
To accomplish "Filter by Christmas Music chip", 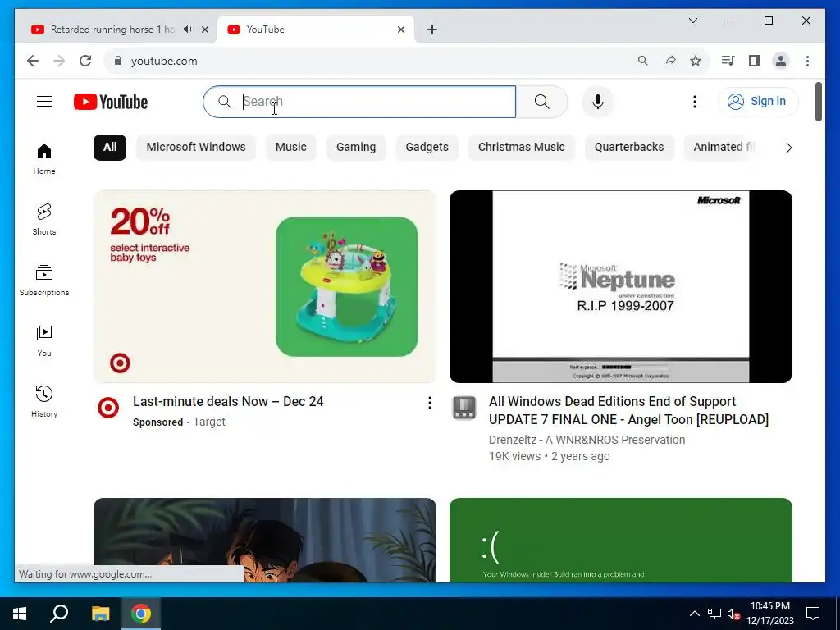I will (521, 148).
